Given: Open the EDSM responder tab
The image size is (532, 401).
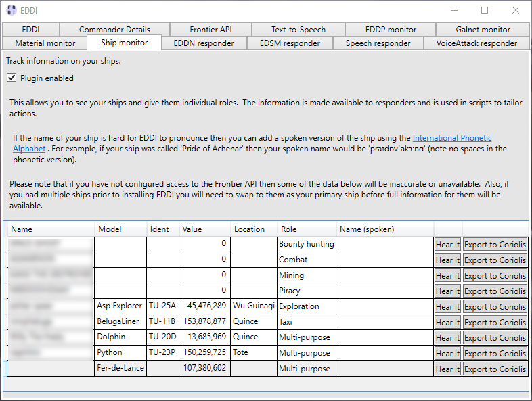Looking at the screenshot, I should (290, 43).
